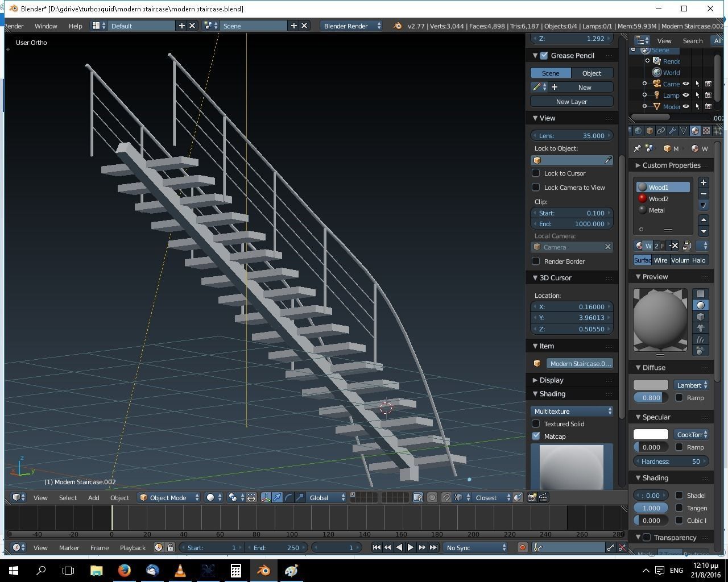
Task: Click the Diffuse color swatch
Action: pos(650,385)
